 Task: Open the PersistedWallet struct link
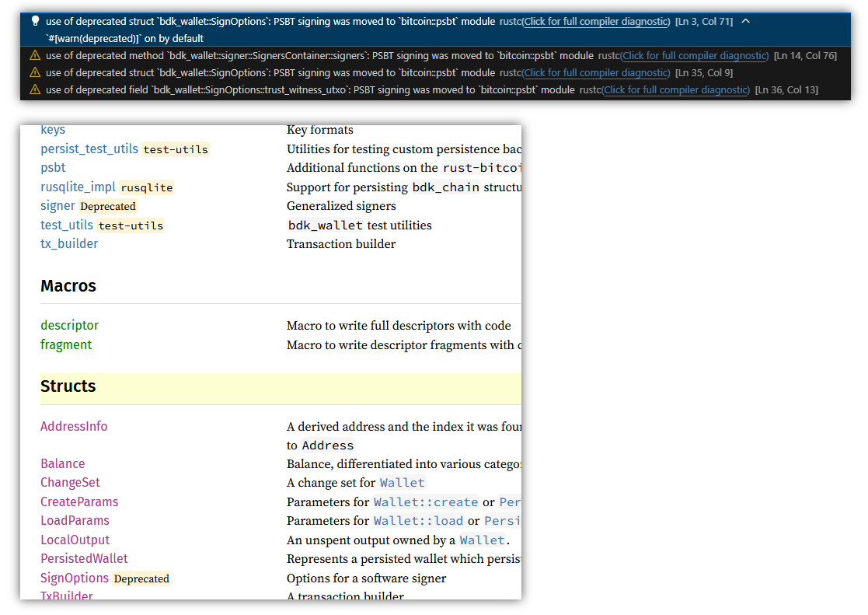[84, 559]
